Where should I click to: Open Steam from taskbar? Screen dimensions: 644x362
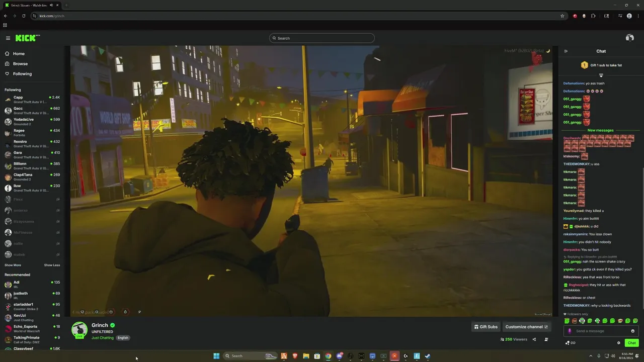428,356
